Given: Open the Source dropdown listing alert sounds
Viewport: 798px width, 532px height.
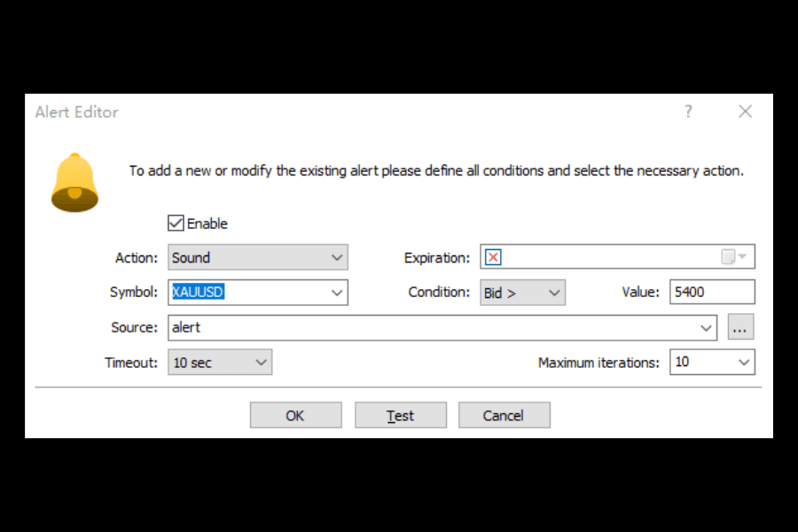Looking at the screenshot, I should coord(708,326).
